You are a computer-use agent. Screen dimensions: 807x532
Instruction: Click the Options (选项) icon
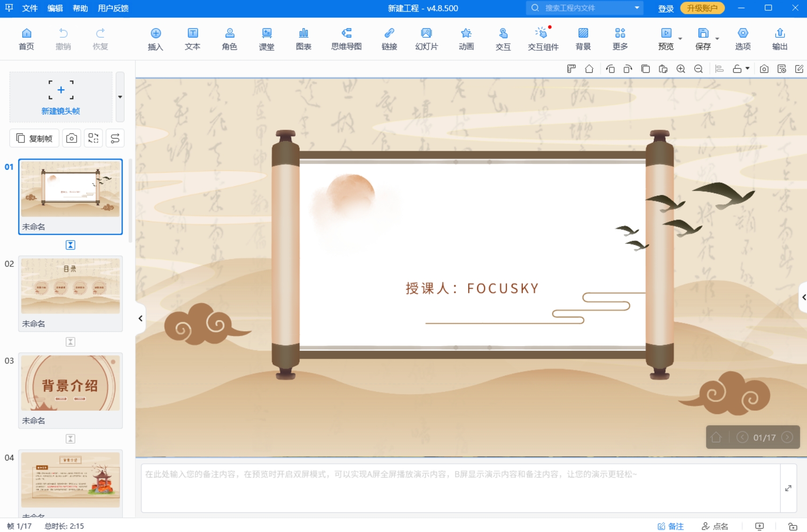point(743,39)
